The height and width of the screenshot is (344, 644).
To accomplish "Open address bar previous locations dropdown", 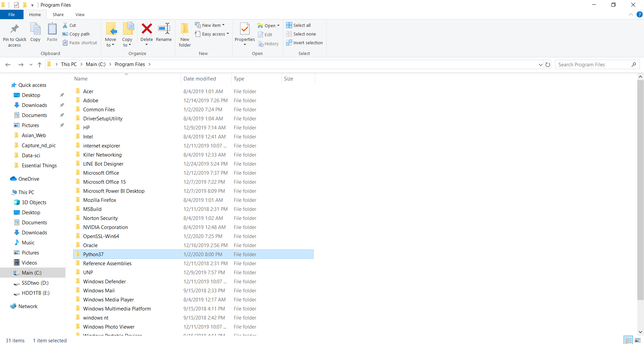I will tap(540, 64).
